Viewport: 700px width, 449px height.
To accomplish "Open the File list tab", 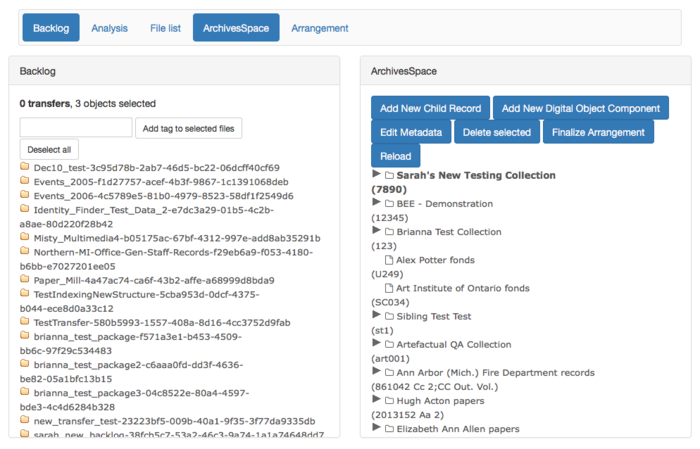I will click(166, 28).
